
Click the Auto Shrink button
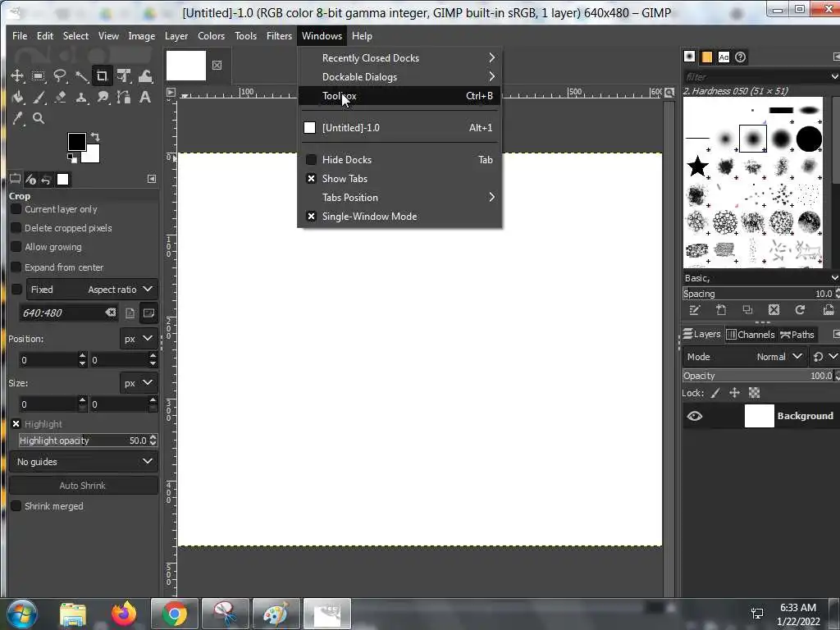coord(84,486)
